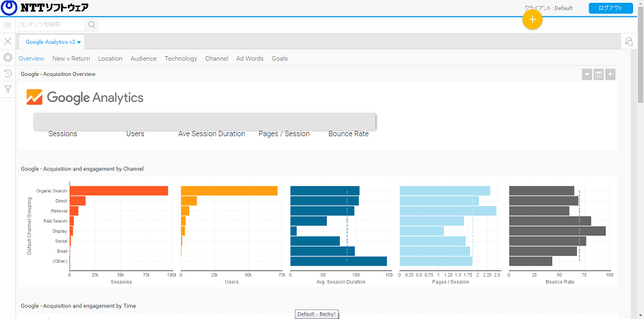644x319 pixels.
Task: Click the ログアウト logout button
Action: 610,8
